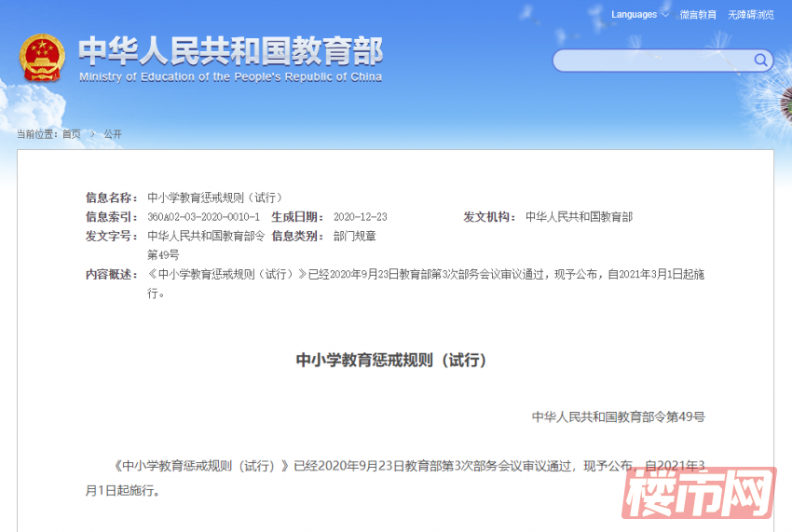Image resolution: width=792 pixels, height=532 pixels.
Task: Click the 微言教育 link
Action: coord(698,15)
